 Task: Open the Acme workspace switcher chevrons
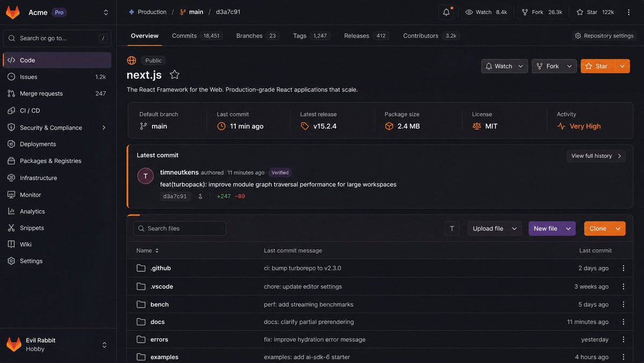pyautogui.click(x=106, y=12)
